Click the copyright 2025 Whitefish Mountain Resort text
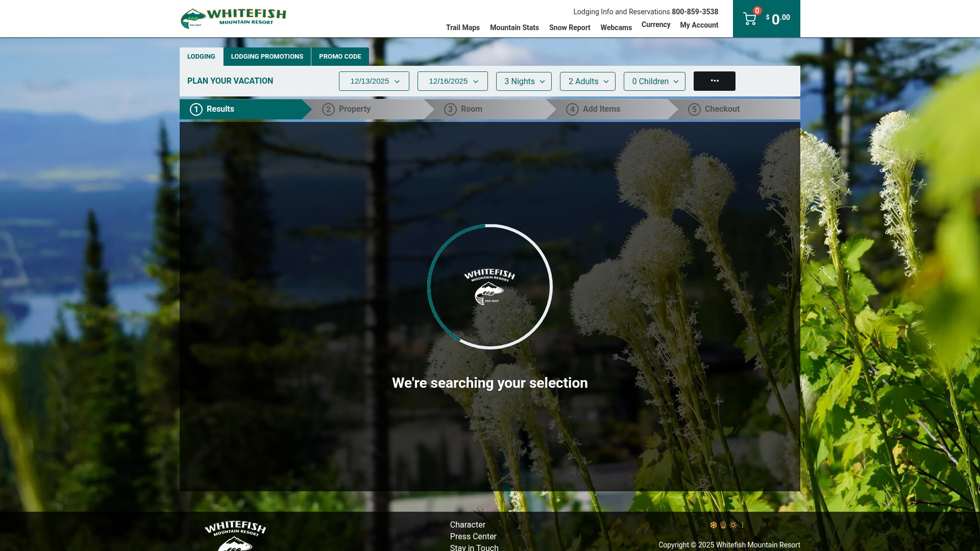This screenshot has height=551, width=980. 729,545
